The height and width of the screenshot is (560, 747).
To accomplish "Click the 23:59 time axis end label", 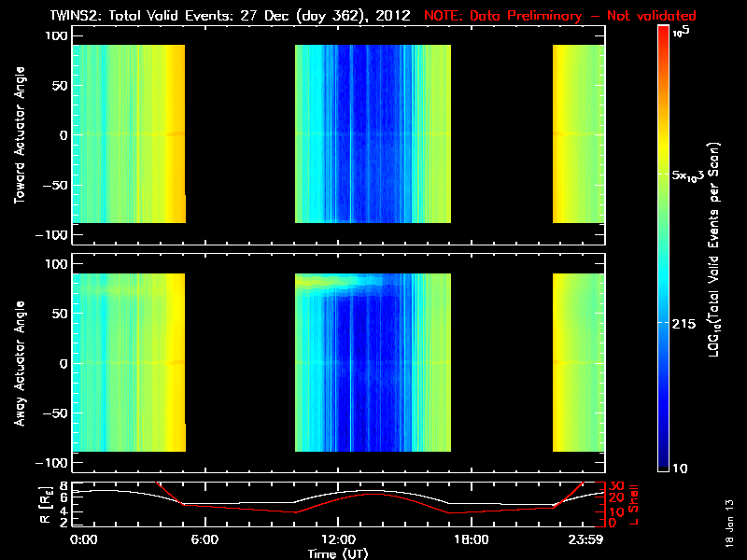I will pyautogui.click(x=586, y=539).
